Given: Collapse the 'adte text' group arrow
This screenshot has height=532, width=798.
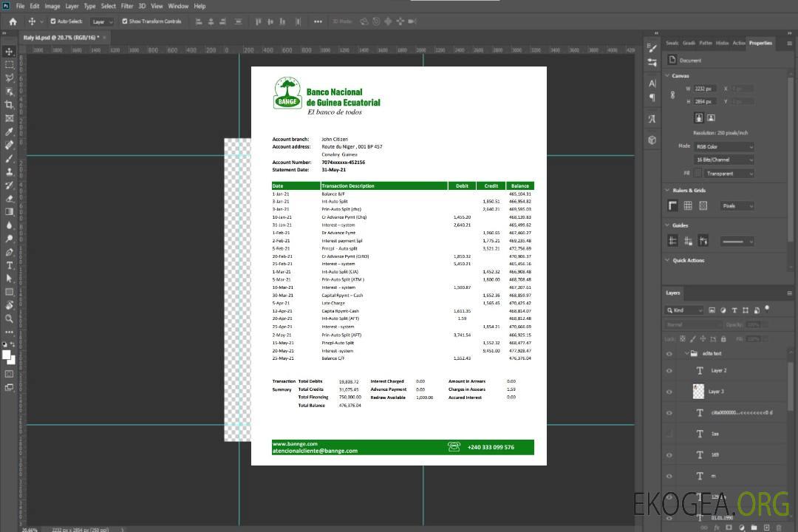Looking at the screenshot, I should click(686, 353).
